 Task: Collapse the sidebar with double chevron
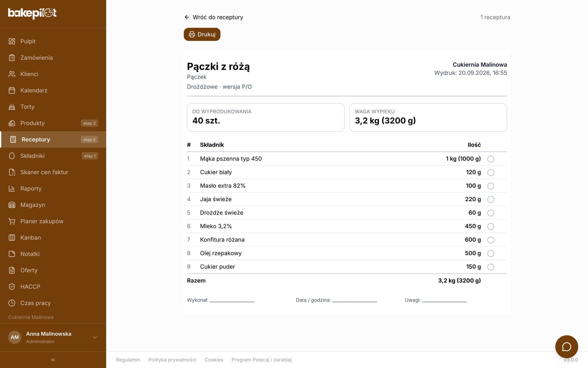tap(53, 360)
